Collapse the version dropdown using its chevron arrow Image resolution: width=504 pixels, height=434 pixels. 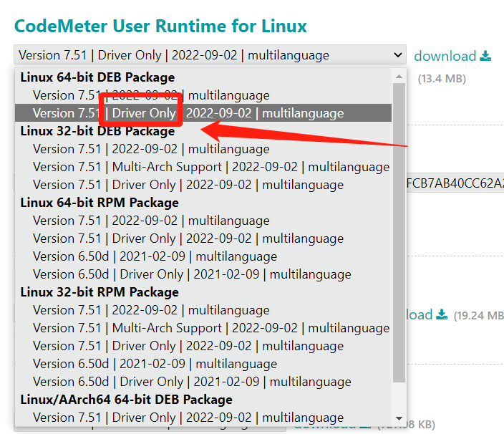pyautogui.click(x=398, y=55)
